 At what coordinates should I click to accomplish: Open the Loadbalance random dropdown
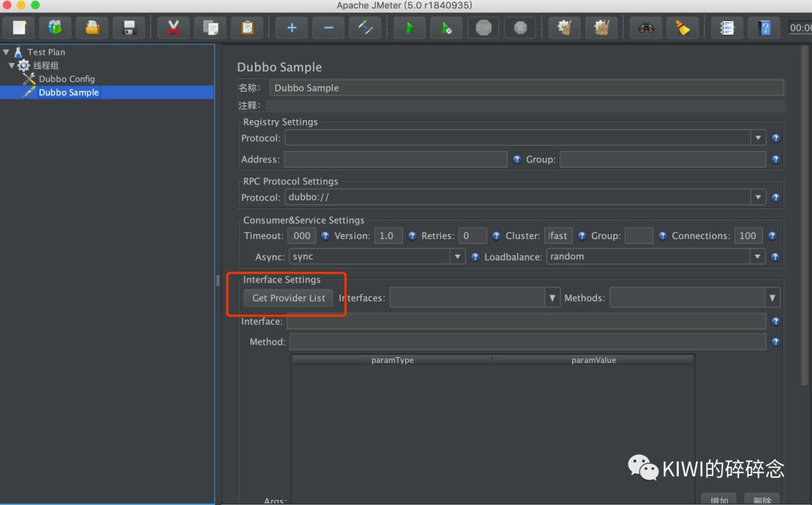(x=656, y=257)
